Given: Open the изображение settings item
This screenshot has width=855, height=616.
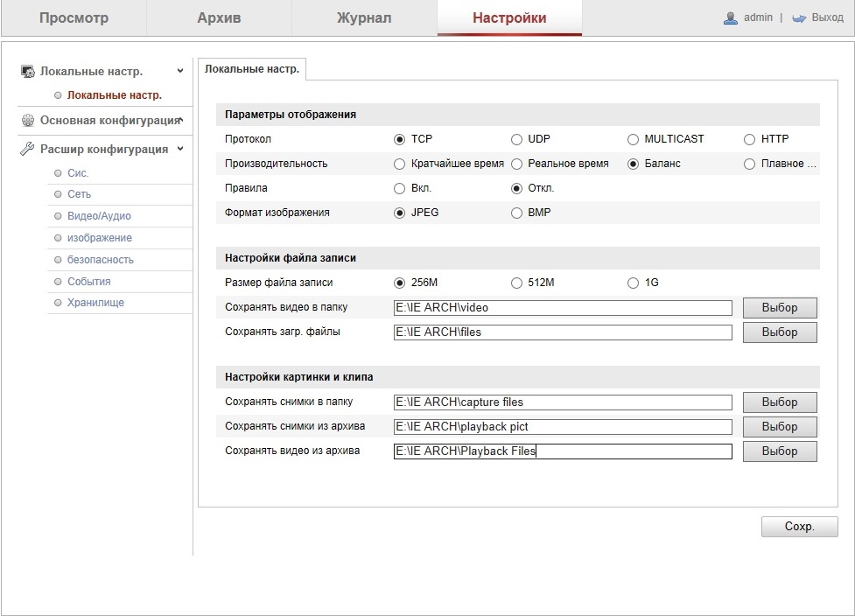Looking at the screenshot, I should 100,238.
